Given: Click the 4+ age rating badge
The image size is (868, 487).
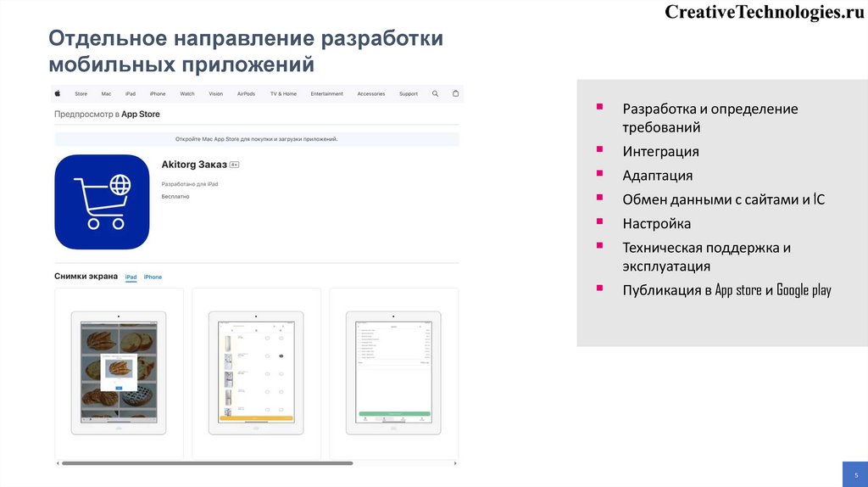Looking at the screenshot, I should (234, 165).
